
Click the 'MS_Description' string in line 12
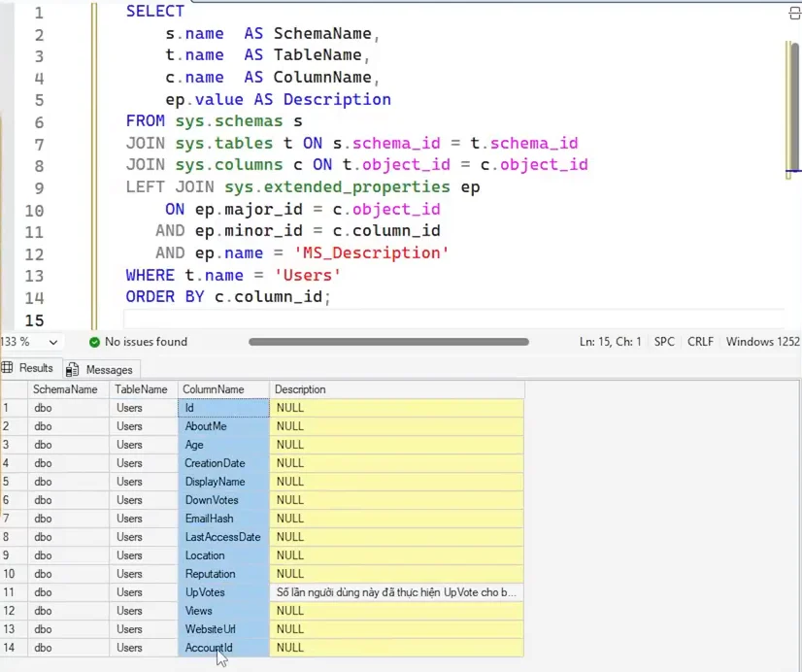pyautogui.click(x=371, y=252)
